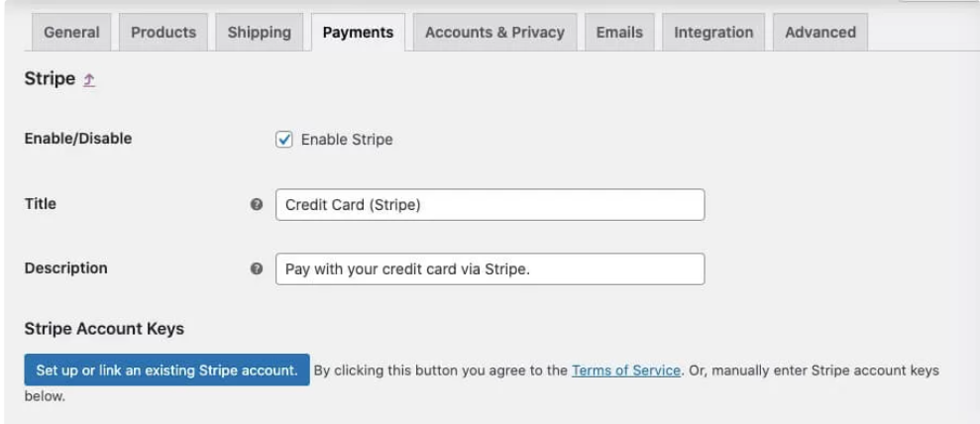Open the Accounts & Privacy tab
This screenshot has width=980, height=424.
[494, 32]
